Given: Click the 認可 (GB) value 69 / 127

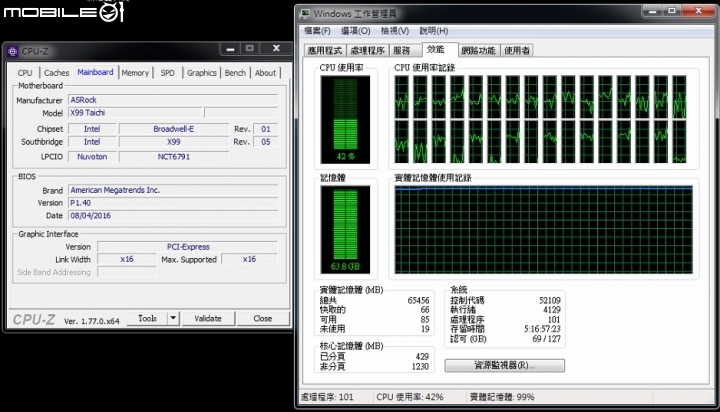Looking at the screenshot, I should pyautogui.click(x=546, y=339).
